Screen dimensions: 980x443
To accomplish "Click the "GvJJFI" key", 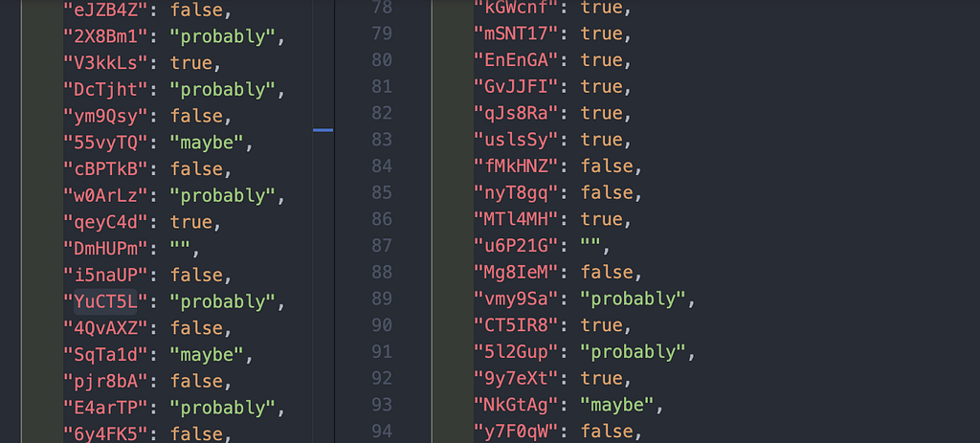I will click(516, 87).
